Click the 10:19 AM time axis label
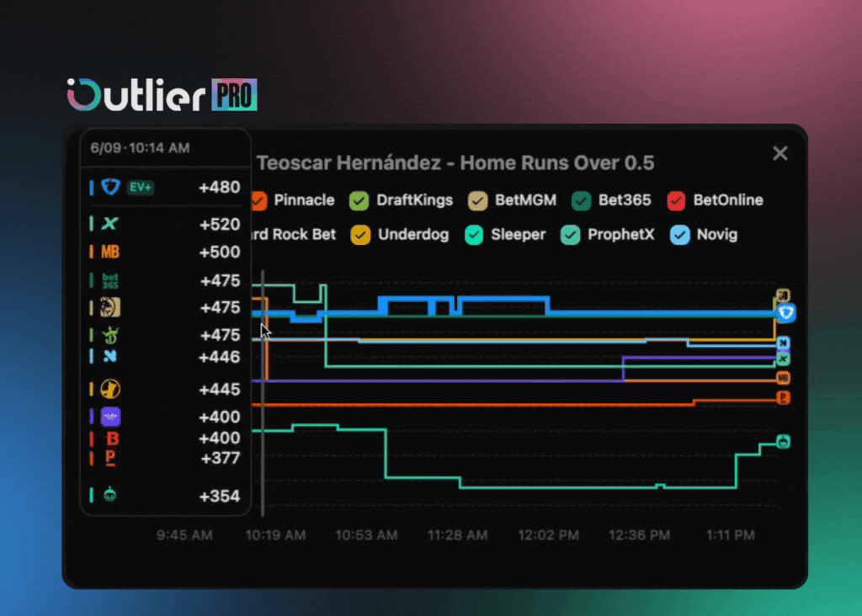862x616 pixels. coord(275,535)
